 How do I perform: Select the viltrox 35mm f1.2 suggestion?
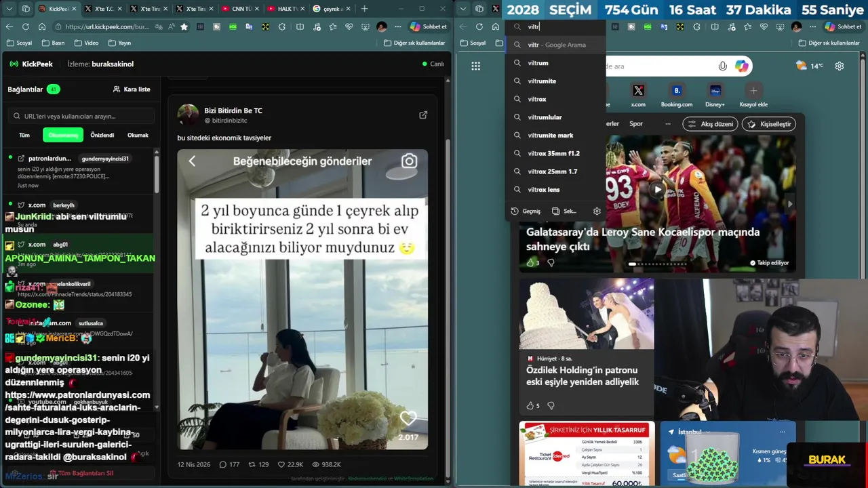click(x=555, y=153)
